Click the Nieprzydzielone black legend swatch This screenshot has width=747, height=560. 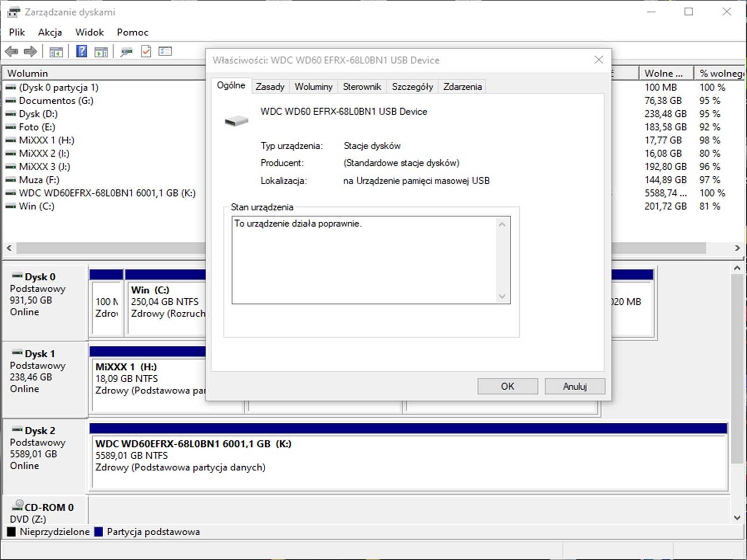pos(12,532)
